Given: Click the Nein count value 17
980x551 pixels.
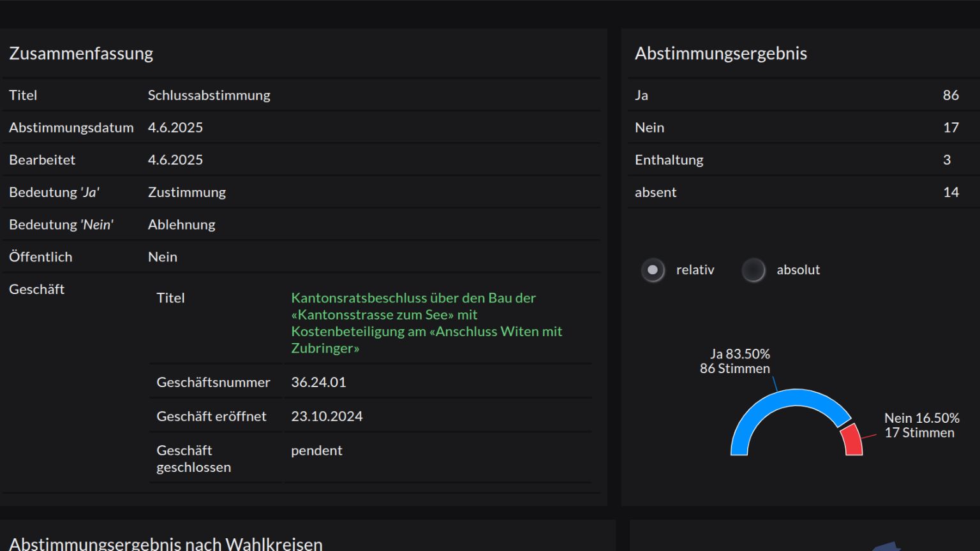Looking at the screenshot, I should tap(951, 128).
